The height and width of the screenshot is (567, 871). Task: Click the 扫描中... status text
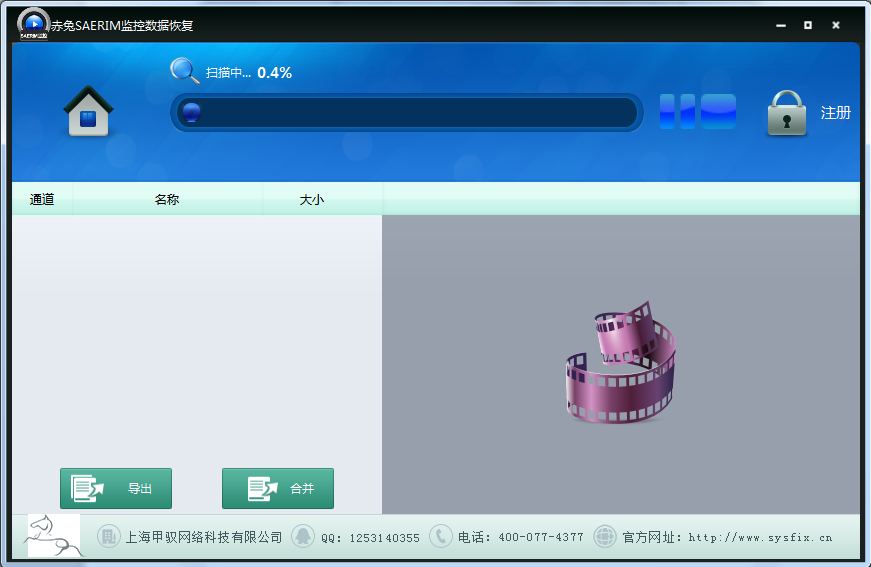(x=228, y=73)
